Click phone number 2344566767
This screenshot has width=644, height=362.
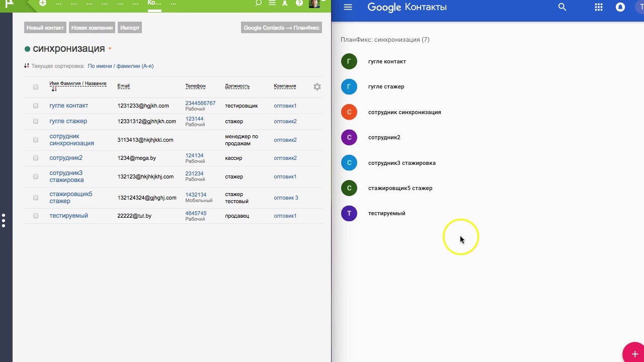click(x=200, y=103)
